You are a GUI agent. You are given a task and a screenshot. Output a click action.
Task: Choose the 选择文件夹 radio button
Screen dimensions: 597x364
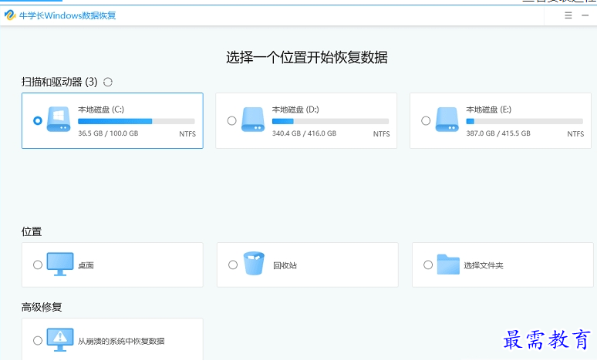(x=428, y=265)
